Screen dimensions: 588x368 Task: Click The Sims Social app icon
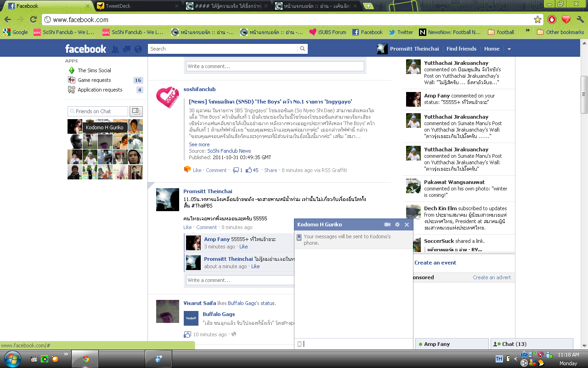tap(71, 70)
